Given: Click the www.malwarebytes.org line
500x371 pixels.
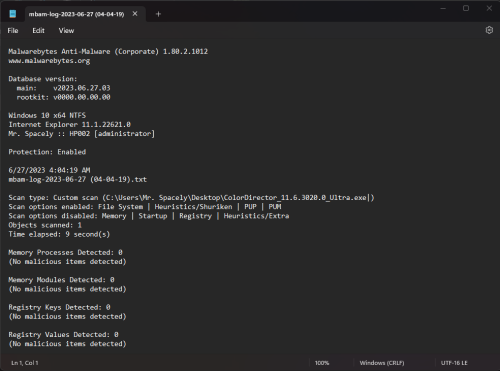Looking at the screenshot, I should pyautogui.click(x=49, y=61).
